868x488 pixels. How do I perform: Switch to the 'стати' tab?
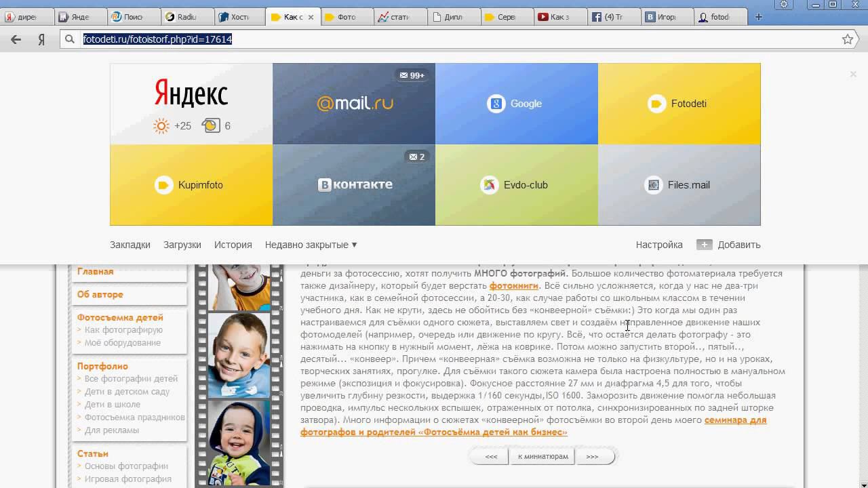coord(401,17)
